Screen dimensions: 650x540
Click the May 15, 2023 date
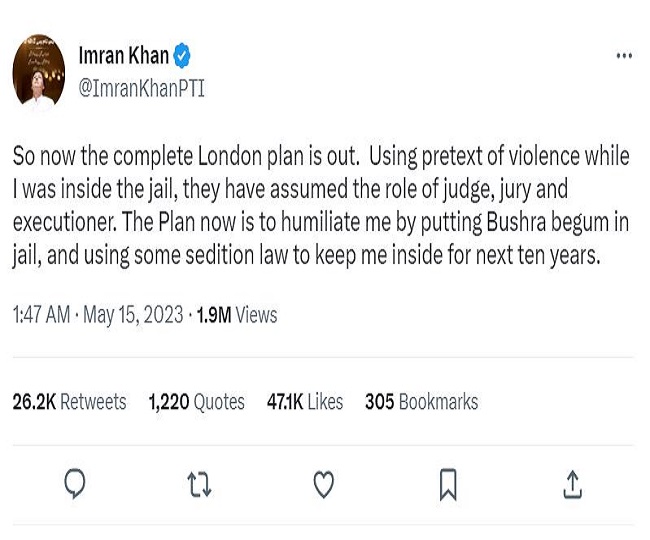pyautogui.click(x=133, y=315)
